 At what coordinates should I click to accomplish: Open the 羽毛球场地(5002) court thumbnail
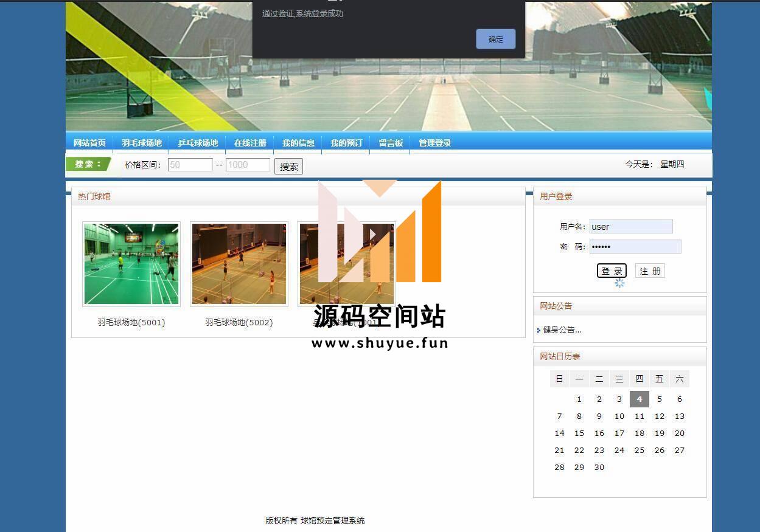[x=239, y=264]
